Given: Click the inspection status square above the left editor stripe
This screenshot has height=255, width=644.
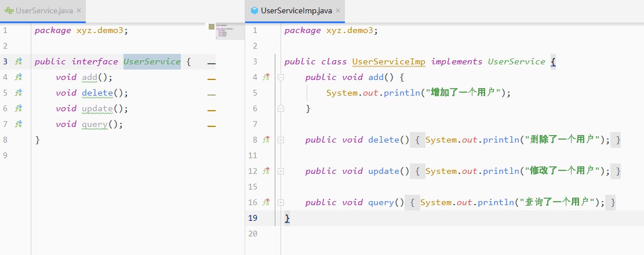Looking at the screenshot, I should tap(212, 27).
